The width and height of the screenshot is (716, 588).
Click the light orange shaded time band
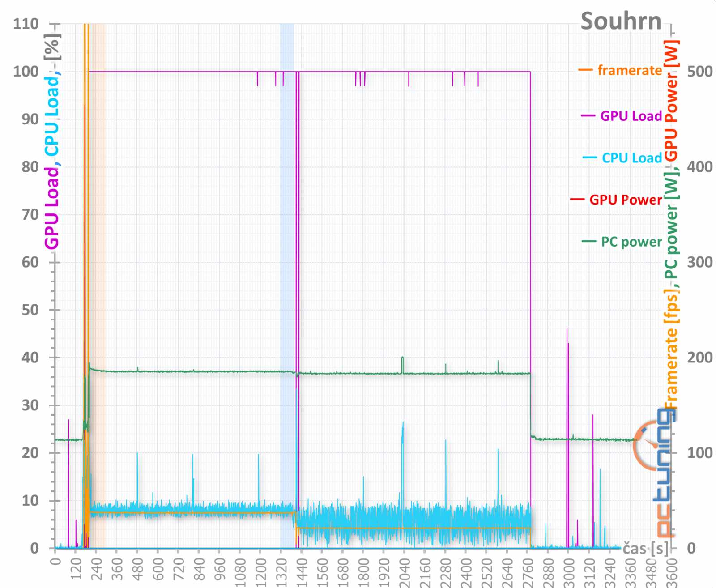(x=97, y=286)
